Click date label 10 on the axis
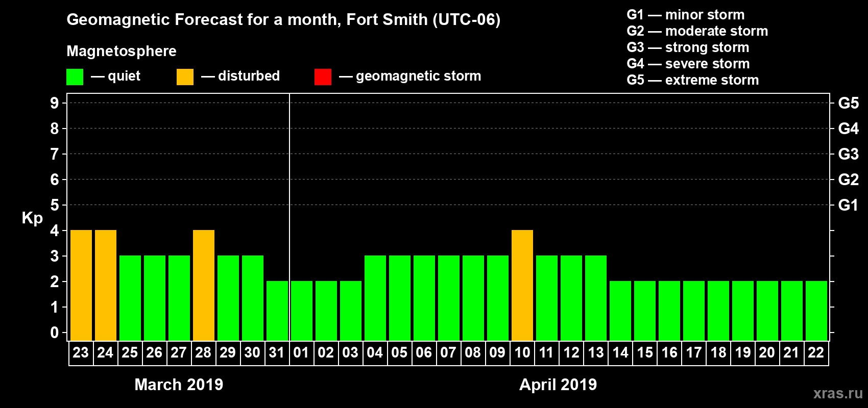This screenshot has height=408, width=868. [x=522, y=352]
